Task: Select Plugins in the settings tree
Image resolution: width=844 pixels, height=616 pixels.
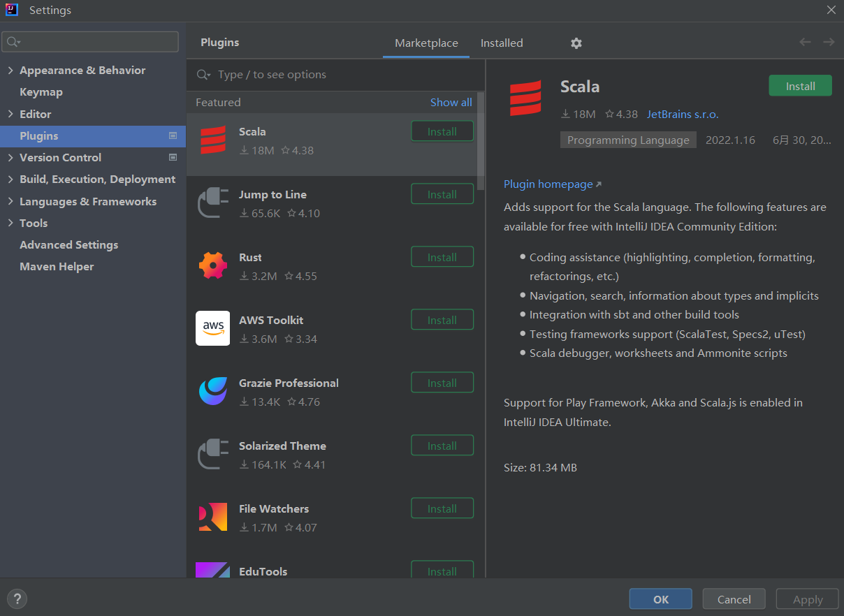Action: [93, 136]
